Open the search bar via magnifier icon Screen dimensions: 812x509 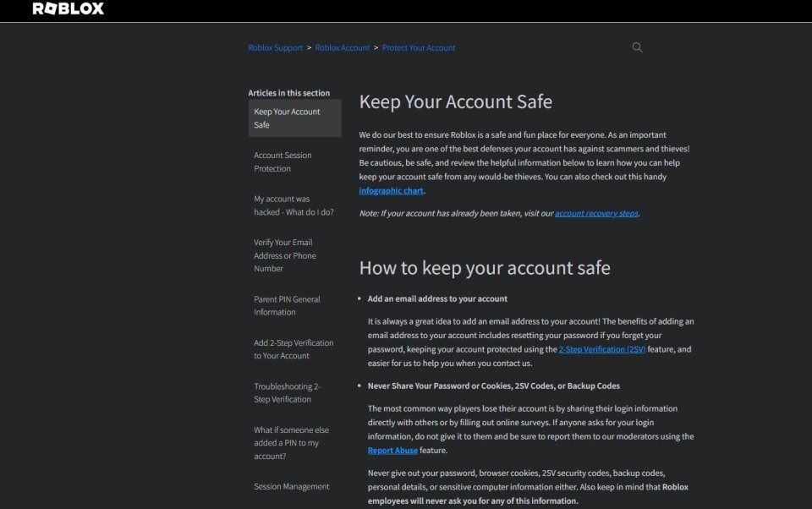point(637,47)
